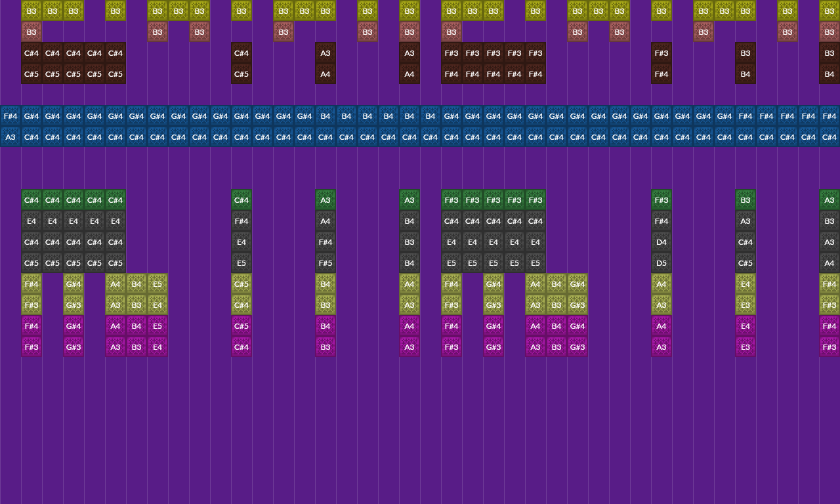This screenshot has width=840, height=504.
Task: Click the leftmost blue F#4 note block
Action: [10, 116]
